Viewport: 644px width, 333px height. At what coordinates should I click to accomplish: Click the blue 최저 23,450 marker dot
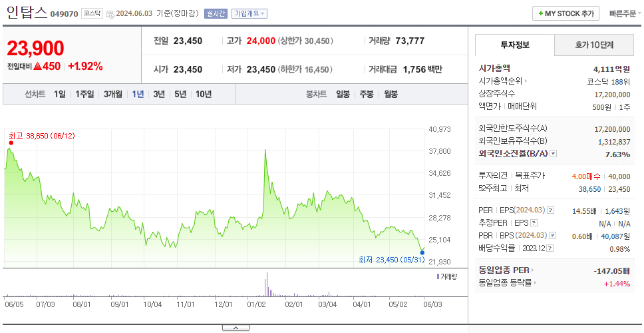(422, 252)
